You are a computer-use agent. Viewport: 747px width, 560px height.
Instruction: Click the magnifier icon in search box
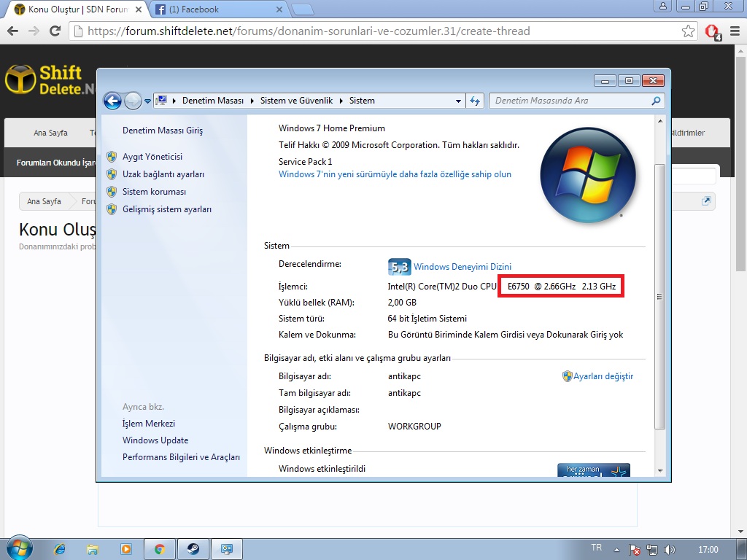(x=656, y=101)
